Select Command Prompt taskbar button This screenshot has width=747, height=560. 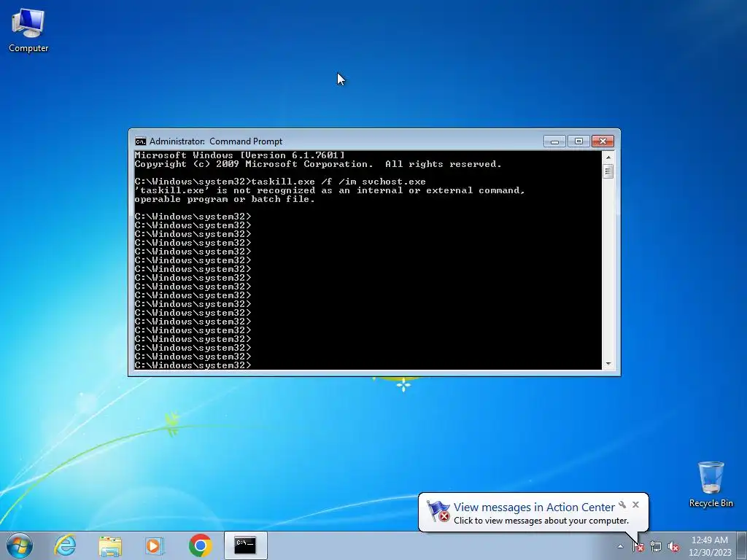pyautogui.click(x=245, y=545)
